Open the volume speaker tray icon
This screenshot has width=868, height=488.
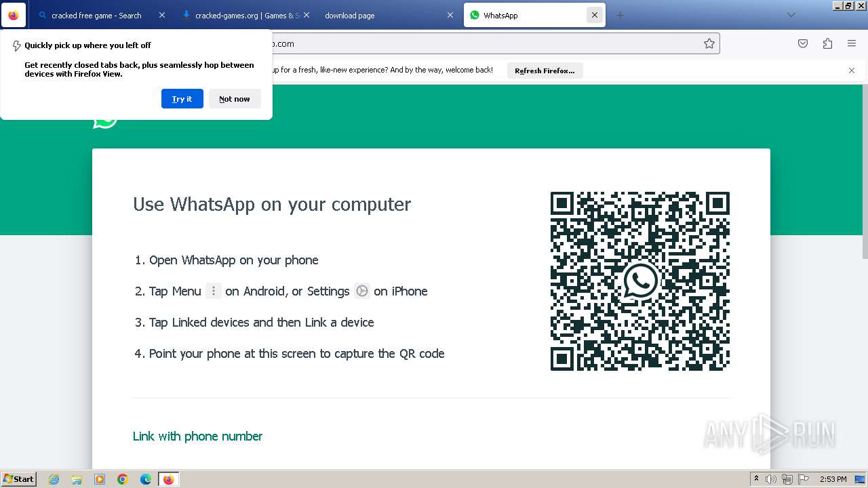point(771,479)
